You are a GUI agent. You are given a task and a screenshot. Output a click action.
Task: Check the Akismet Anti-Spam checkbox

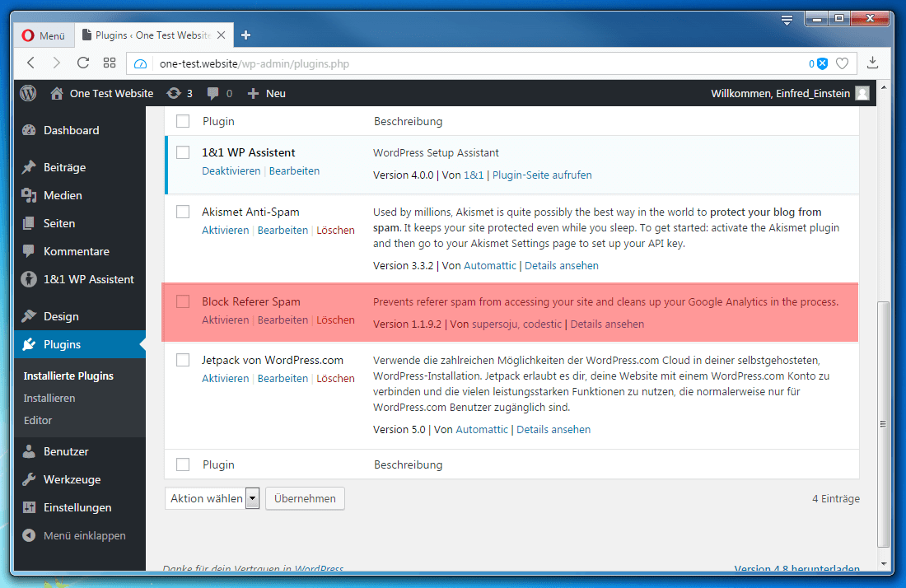point(183,212)
